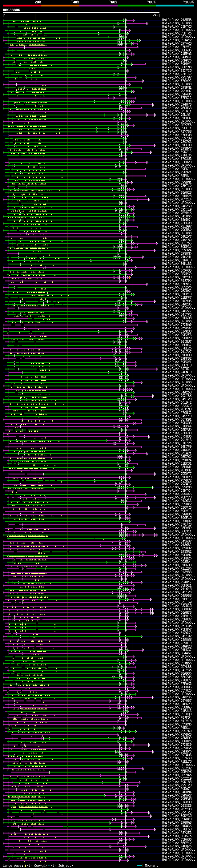Open hit UniRef100_B6U1N0

pyautogui.click(x=176, y=67)
